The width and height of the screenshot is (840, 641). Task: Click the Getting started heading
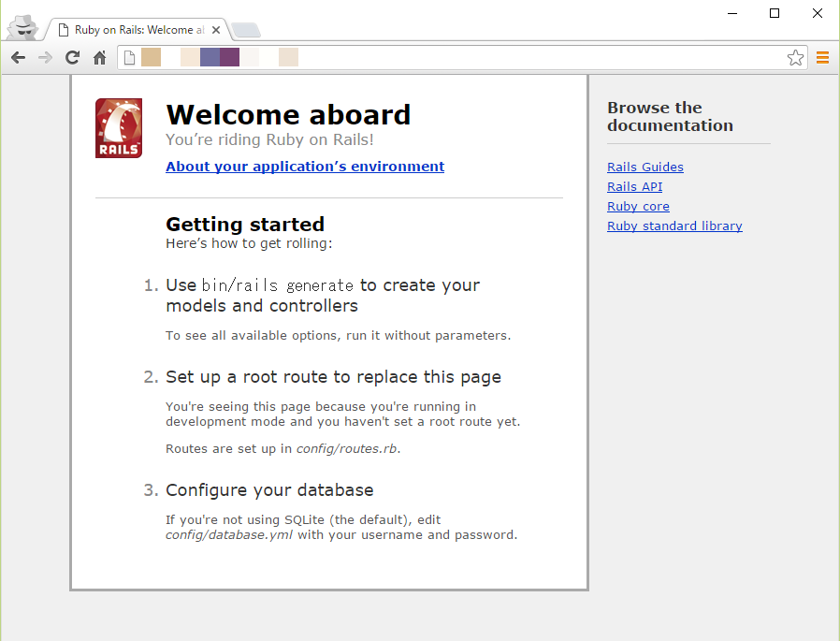245,224
